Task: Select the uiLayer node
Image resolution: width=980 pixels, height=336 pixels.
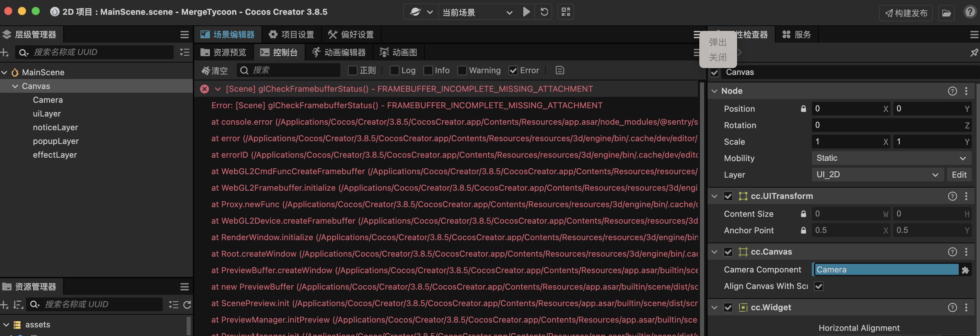Action: (x=47, y=113)
